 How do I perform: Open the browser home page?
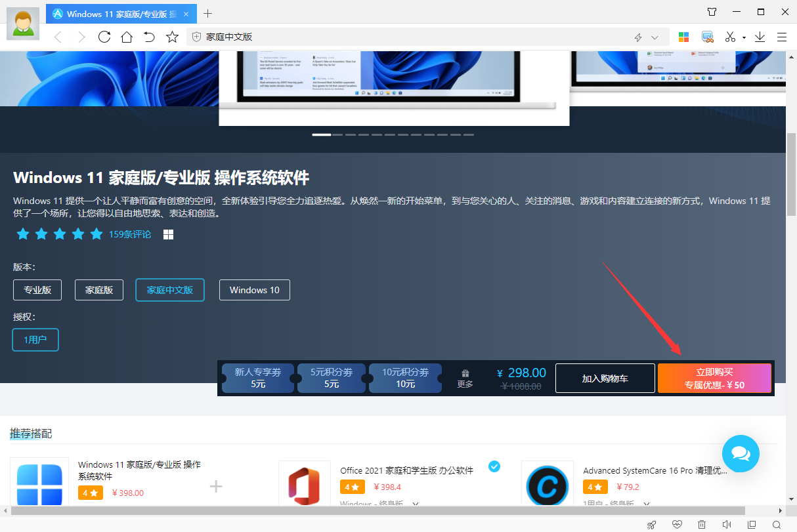126,37
